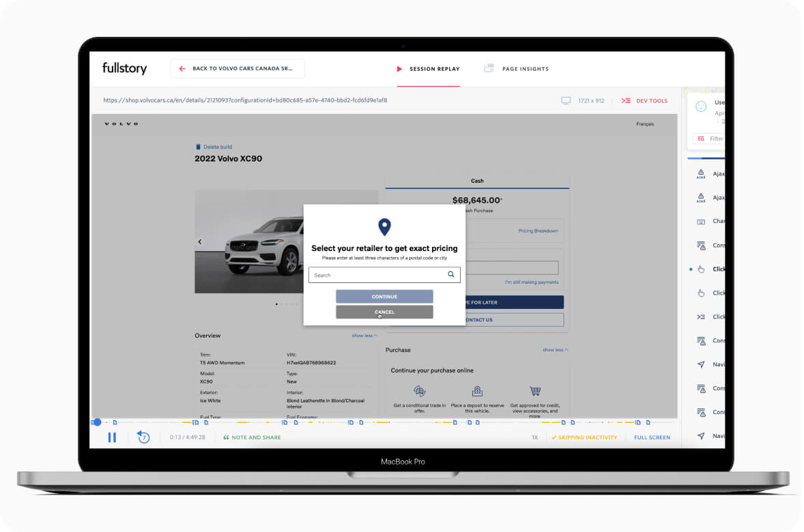Switch the site language to Français
804x532 pixels.
[644, 124]
